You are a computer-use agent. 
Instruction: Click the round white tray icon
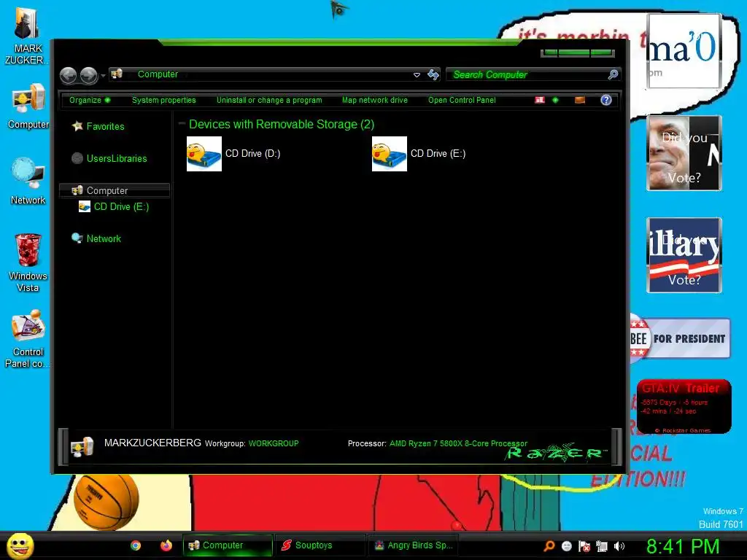coord(567,546)
